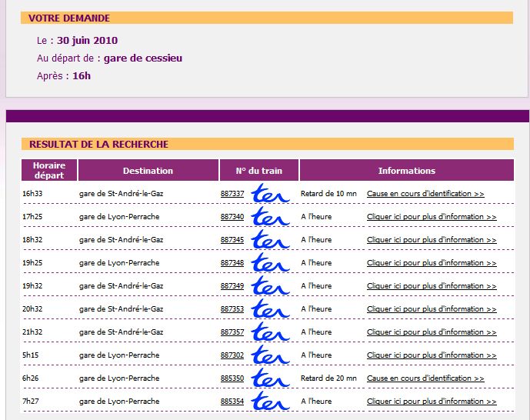Screen dimensions: 530x420
Task: Click the TER logo on the 17h25 row
Action: tap(270, 217)
